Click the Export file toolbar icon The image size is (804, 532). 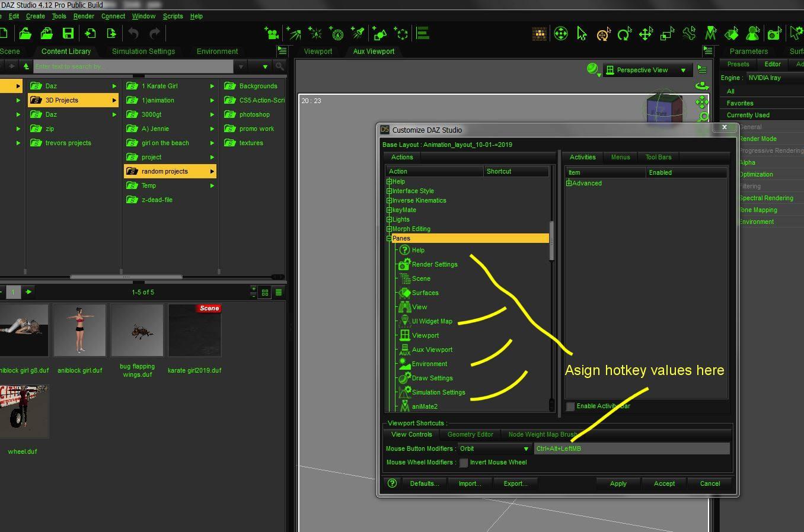[111, 34]
